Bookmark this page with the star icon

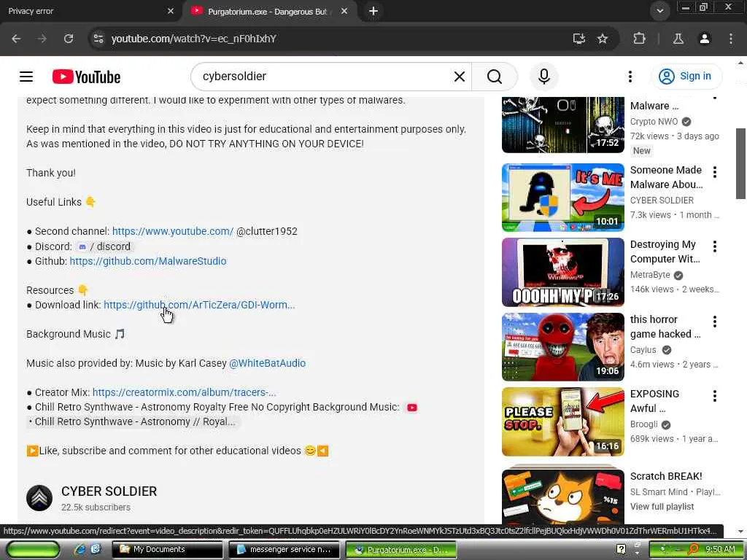[603, 39]
